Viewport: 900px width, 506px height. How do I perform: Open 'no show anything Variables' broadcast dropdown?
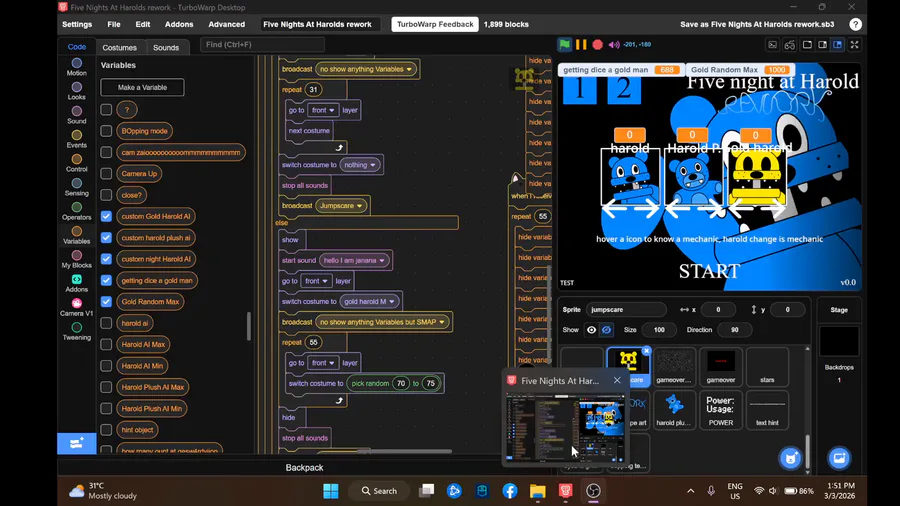(x=366, y=69)
